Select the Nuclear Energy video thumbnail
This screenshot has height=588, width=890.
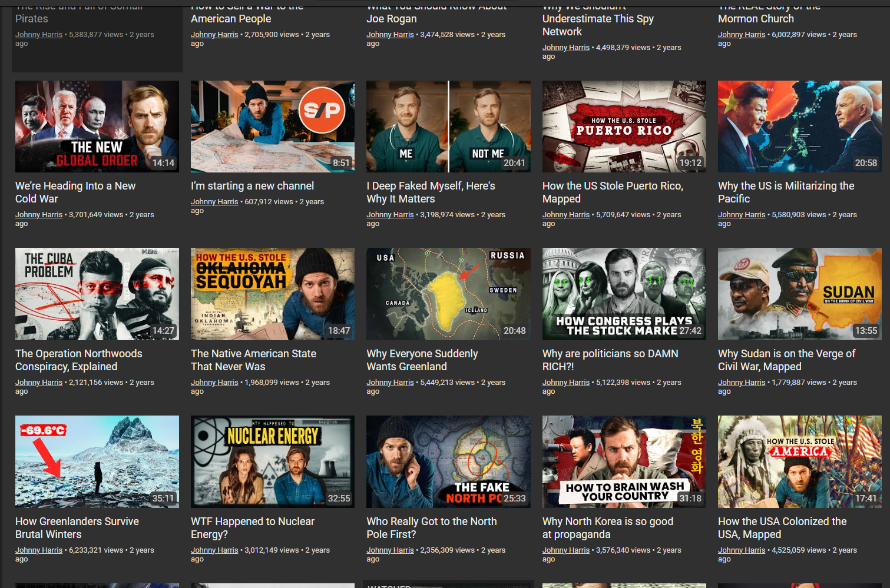coord(272,461)
